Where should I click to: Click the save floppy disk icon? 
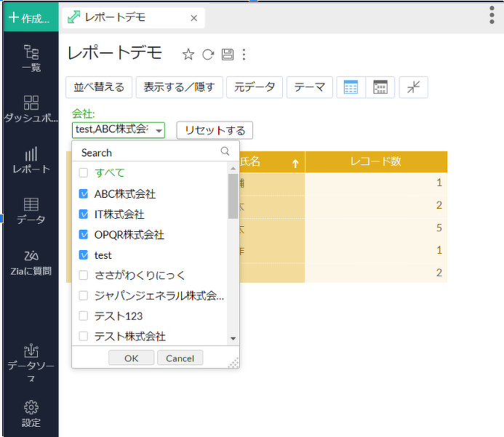[228, 55]
